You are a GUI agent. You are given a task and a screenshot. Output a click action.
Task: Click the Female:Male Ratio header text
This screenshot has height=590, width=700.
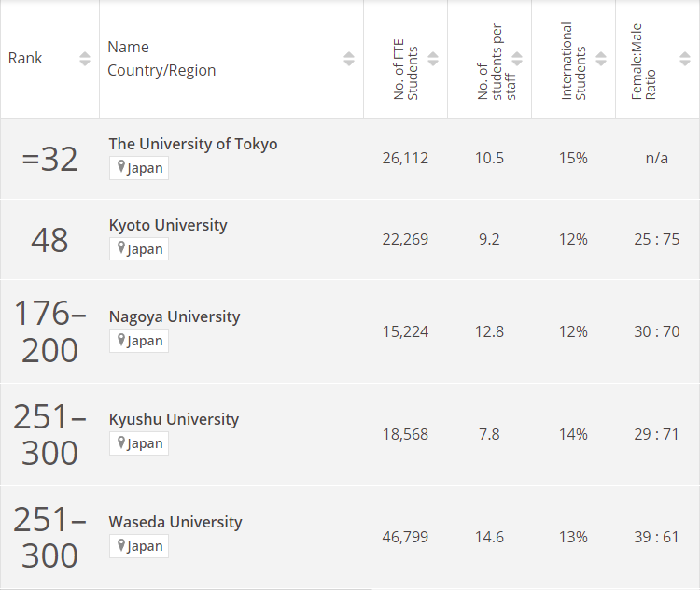tap(643, 62)
